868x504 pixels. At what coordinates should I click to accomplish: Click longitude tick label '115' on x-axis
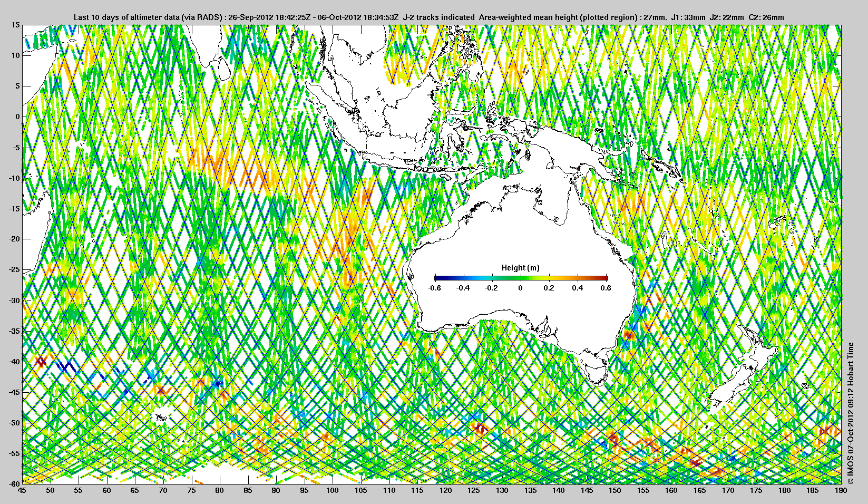click(417, 490)
